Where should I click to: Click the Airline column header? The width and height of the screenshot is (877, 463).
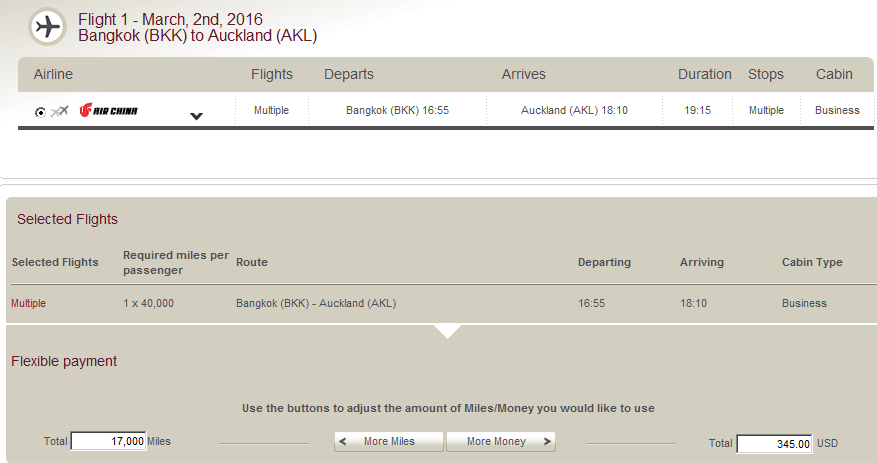[53, 74]
